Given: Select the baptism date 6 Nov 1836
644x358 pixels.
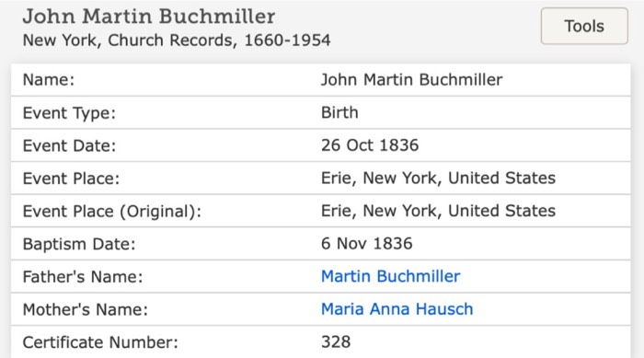Looking at the screenshot, I should 366,244.
